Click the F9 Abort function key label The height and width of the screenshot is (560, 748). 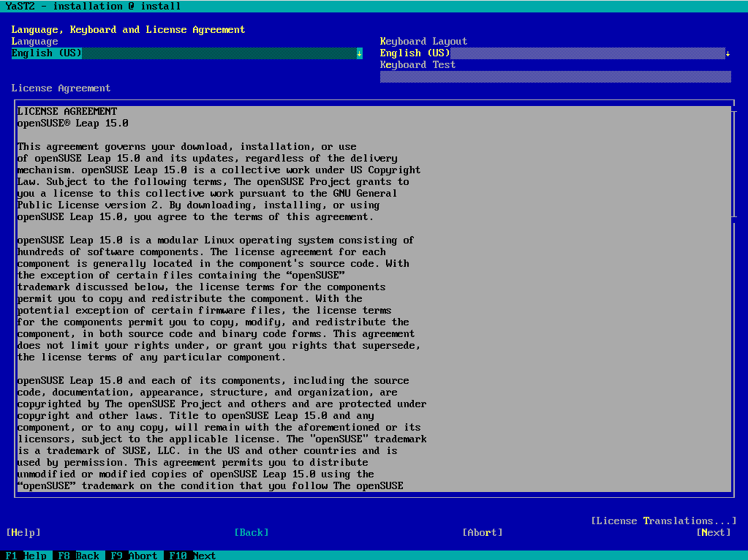134,555
